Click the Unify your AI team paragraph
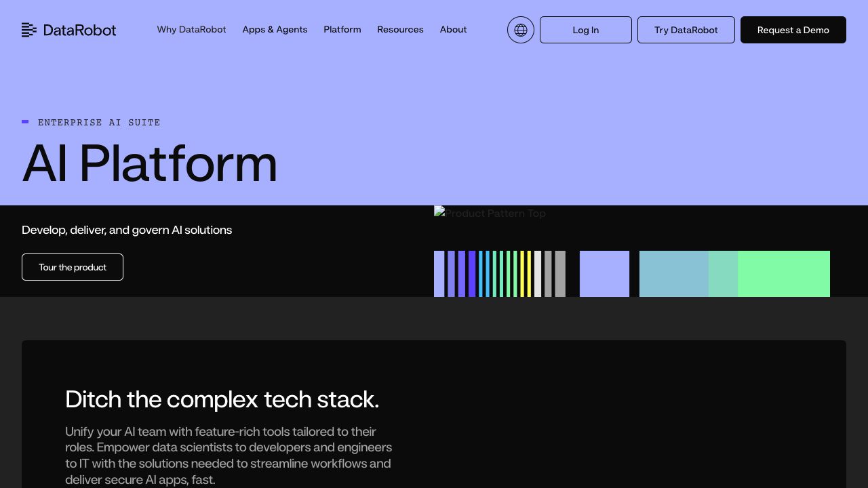This screenshot has width=868, height=488. (229, 455)
